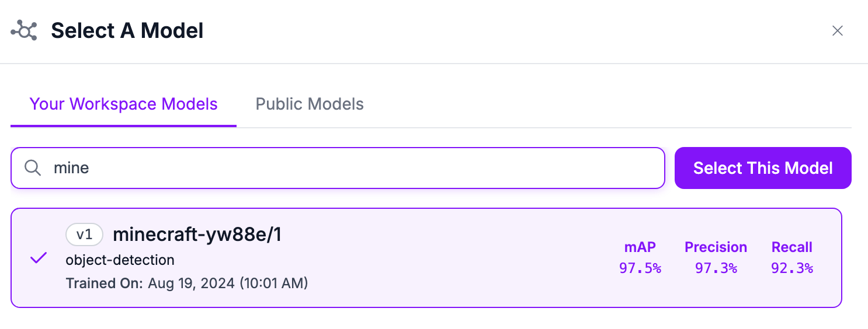The image size is (868, 329).
Task: Click the Select This Model button
Action: (763, 168)
